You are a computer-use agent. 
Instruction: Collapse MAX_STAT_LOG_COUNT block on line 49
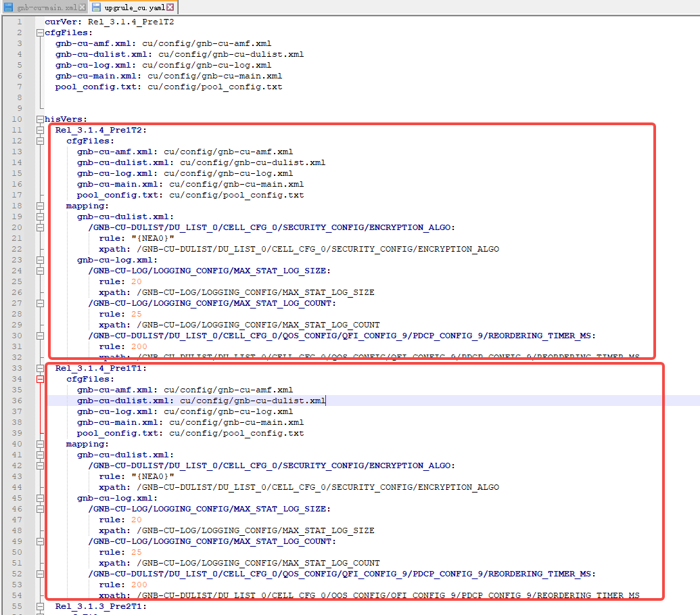[40, 541]
